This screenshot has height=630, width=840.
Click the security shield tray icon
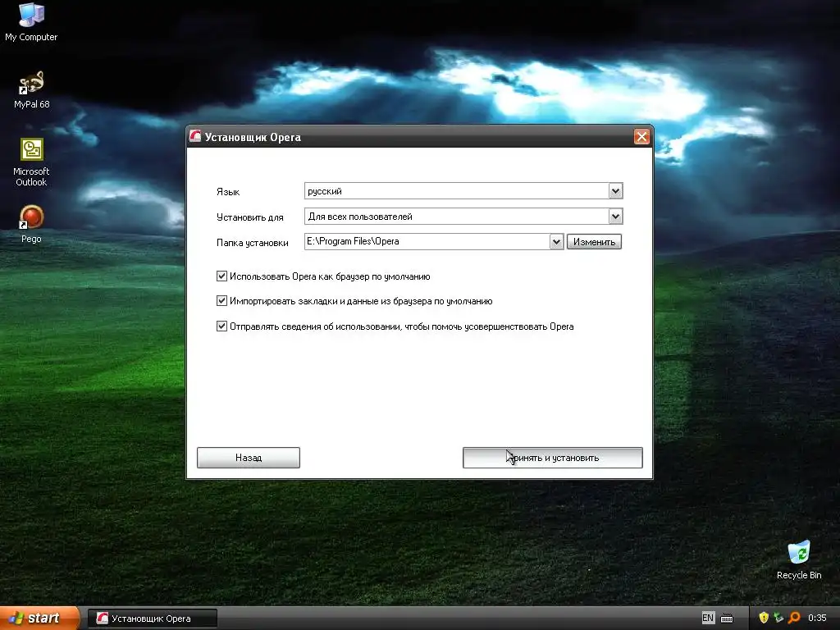tap(764, 618)
